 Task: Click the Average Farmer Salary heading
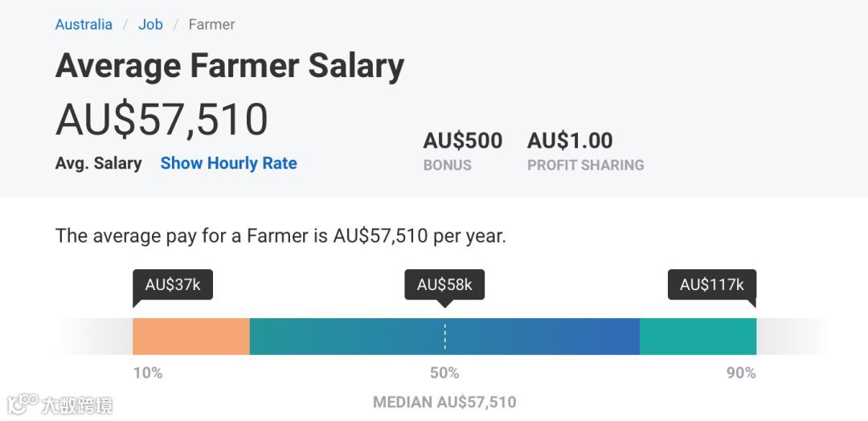click(x=229, y=66)
